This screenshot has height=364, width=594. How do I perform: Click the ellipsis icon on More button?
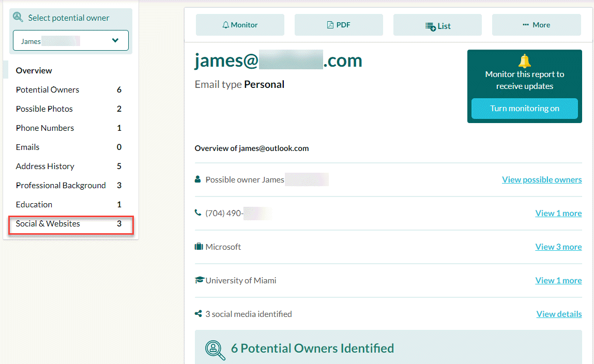(x=525, y=25)
